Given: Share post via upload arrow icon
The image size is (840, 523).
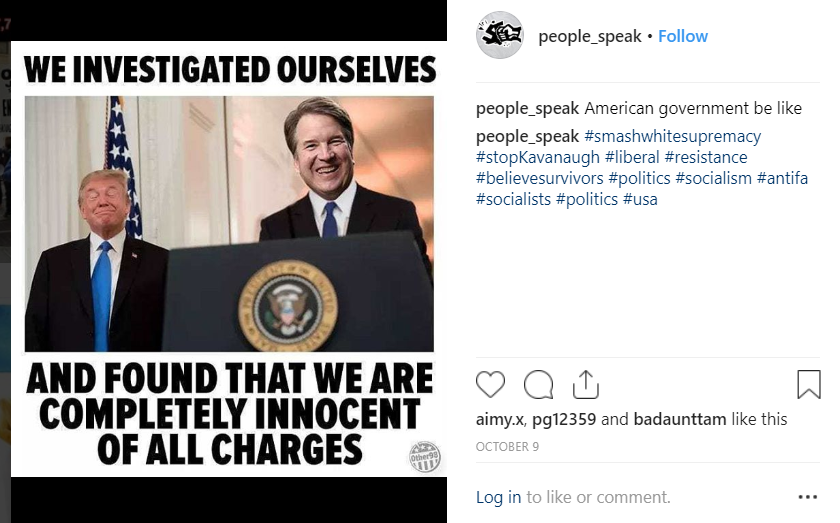Looking at the screenshot, I should (586, 384).
